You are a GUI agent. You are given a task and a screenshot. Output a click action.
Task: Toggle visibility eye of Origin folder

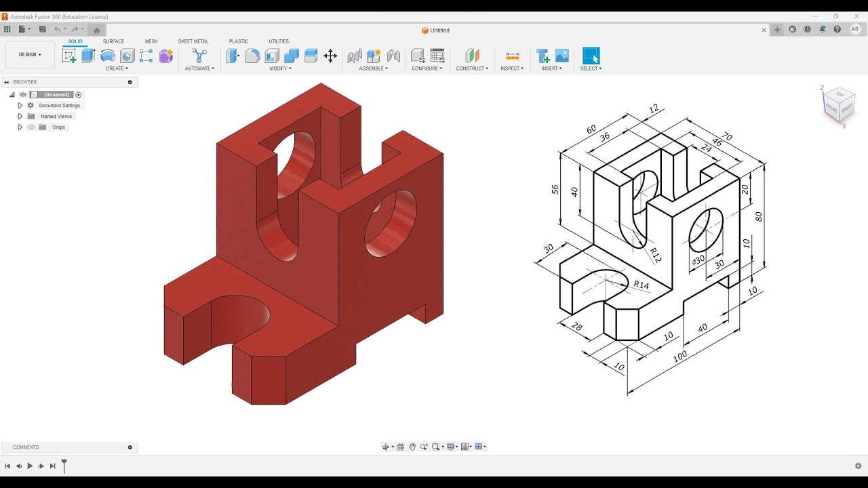pos(31,127)
